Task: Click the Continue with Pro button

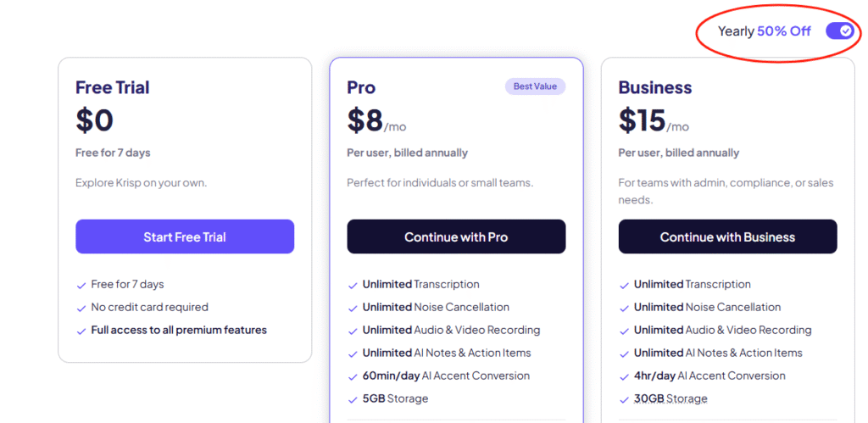Action: tap(456, 237)
